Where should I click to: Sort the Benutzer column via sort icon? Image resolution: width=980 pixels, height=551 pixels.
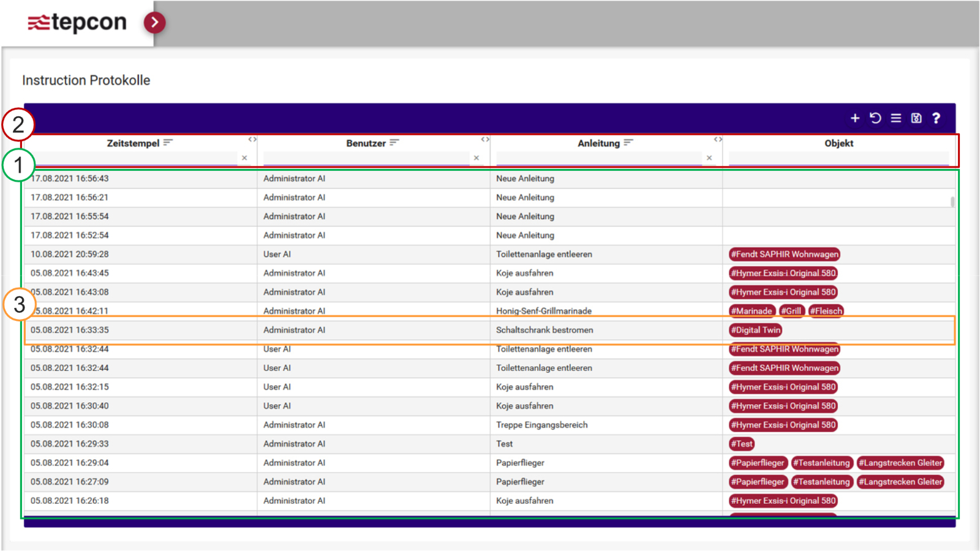394,143
